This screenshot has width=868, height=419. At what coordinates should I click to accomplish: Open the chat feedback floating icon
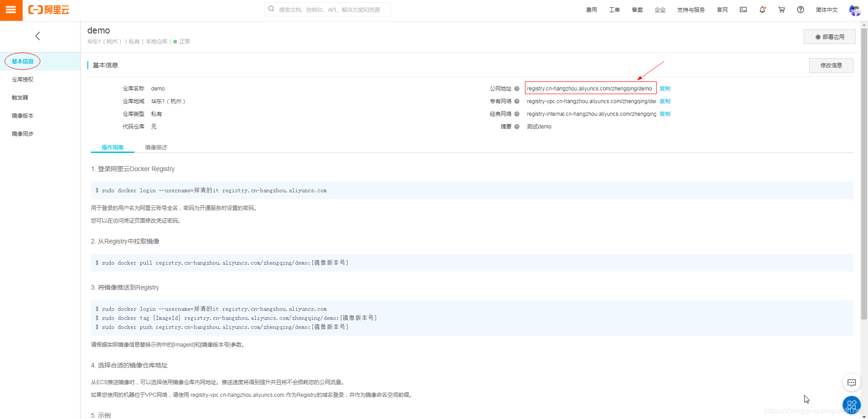[851, 383]
